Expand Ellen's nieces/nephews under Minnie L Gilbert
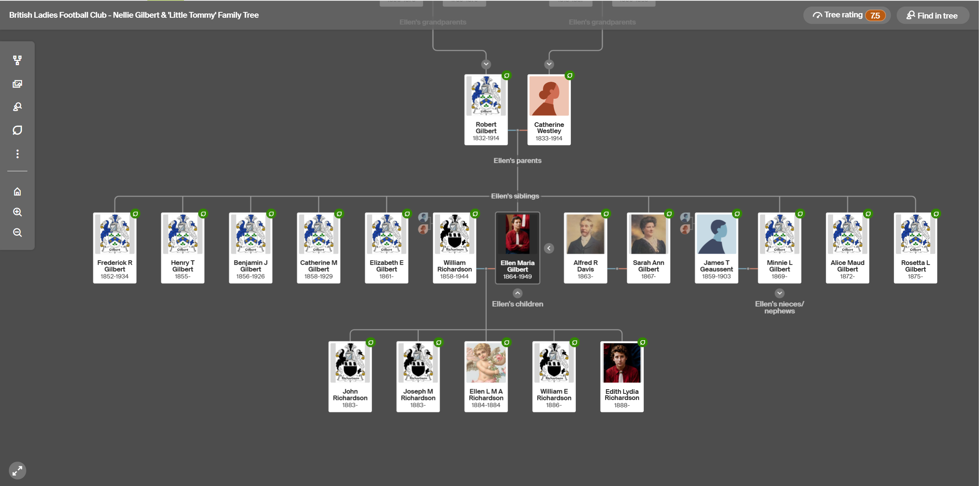 779,293
